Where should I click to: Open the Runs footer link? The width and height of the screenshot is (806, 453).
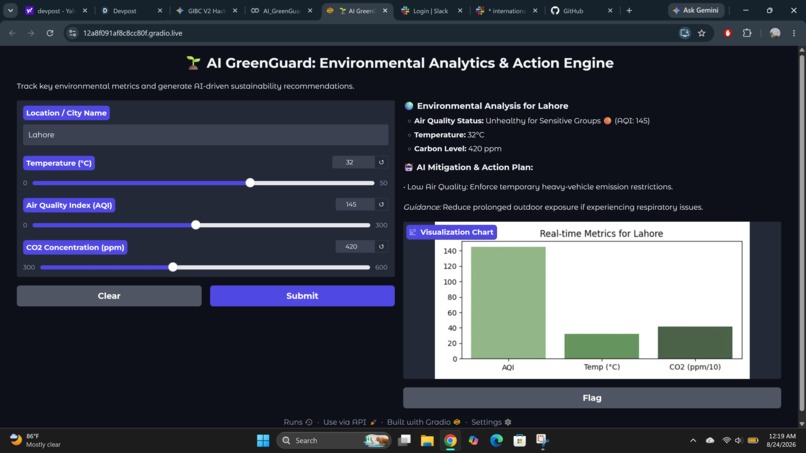[298, 422]
